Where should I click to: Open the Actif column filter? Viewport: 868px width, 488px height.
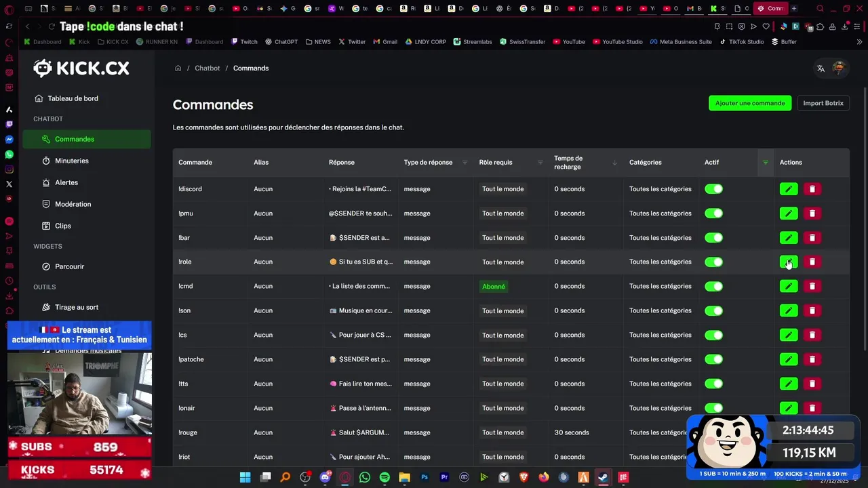coord(765,163)
